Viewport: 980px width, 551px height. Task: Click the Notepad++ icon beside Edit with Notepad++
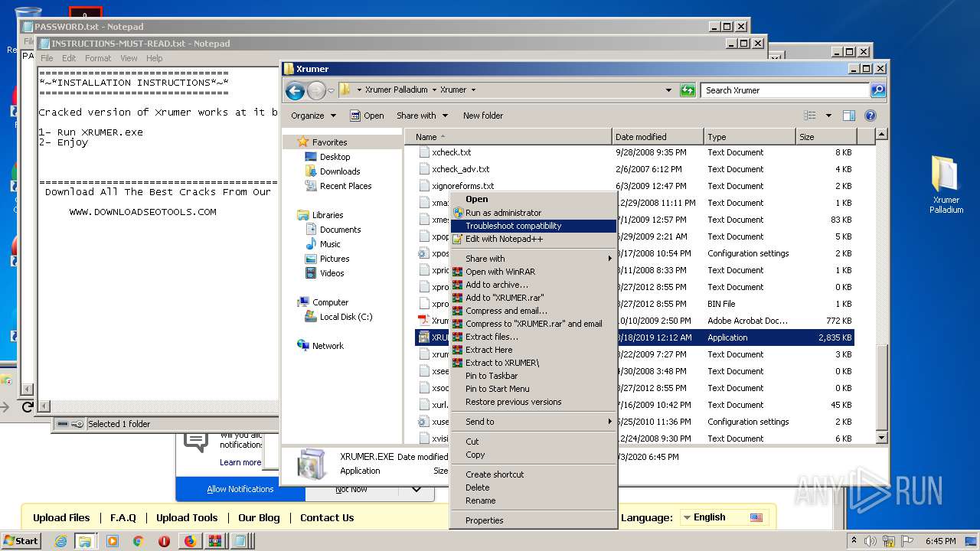(x=457, y=239)
